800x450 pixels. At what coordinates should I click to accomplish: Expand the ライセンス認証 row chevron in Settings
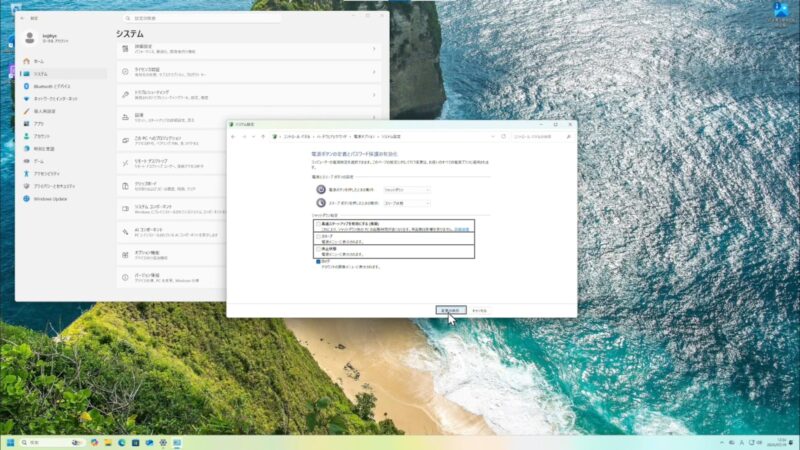[x=374, y=72]
